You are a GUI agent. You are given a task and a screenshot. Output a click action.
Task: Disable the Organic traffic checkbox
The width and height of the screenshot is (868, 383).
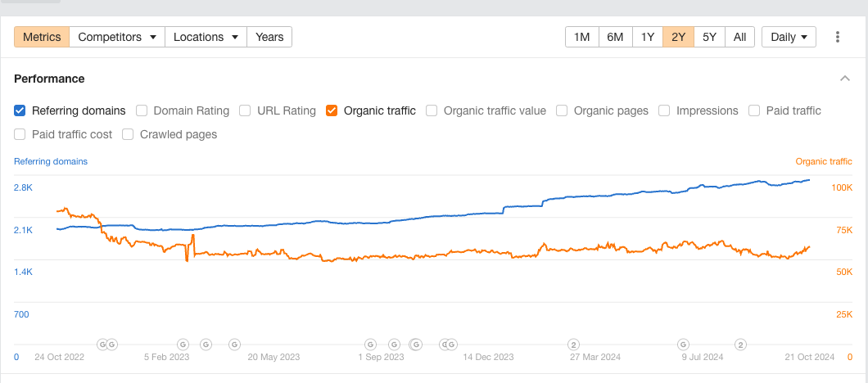tap(332, 110)
